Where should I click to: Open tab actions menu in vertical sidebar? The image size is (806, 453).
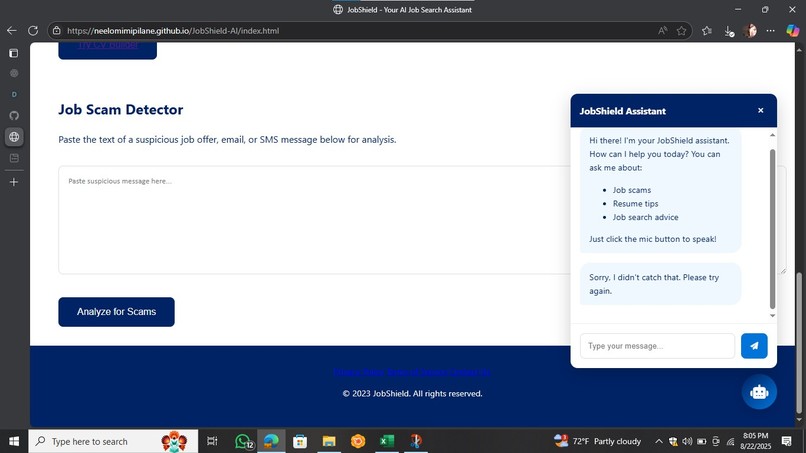tap(14, 53)
